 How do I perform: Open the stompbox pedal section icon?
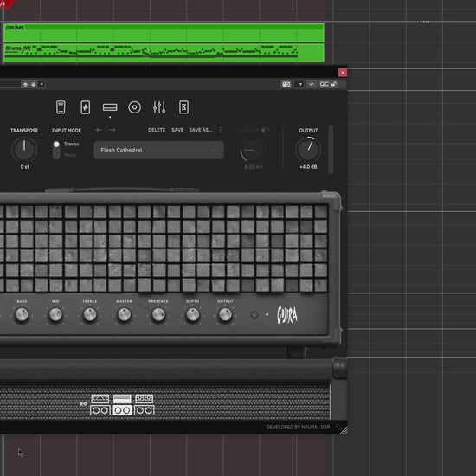61,107
